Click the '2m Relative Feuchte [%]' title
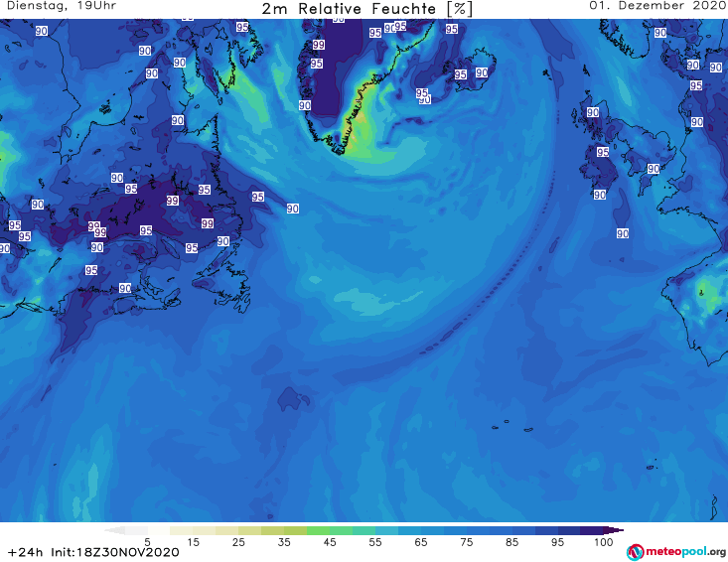728x562 pixels. 366,9
